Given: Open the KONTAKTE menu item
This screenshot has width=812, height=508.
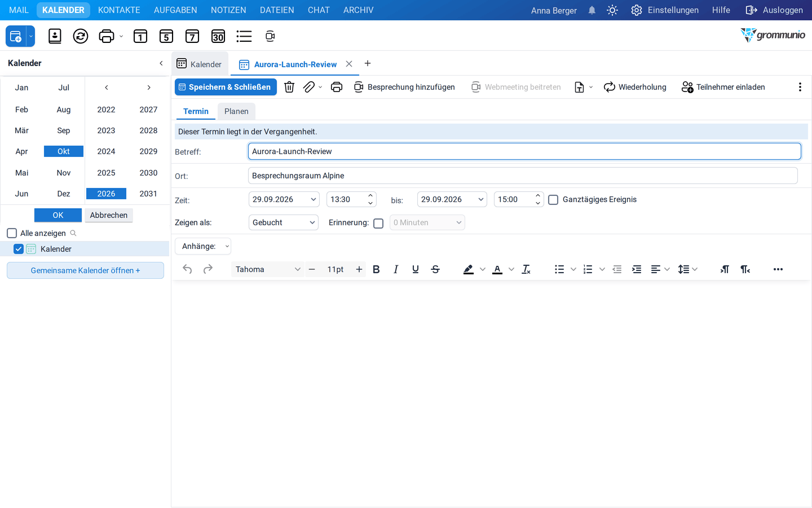Looking at the screenshot, I should click(119, 10).
